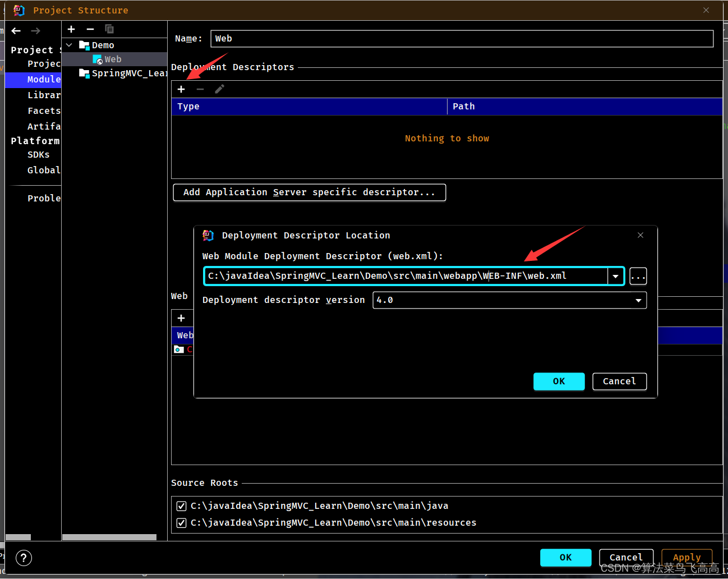
Task: Toggle src\main\java source root checkbox
Action: (x=181, y=506)
